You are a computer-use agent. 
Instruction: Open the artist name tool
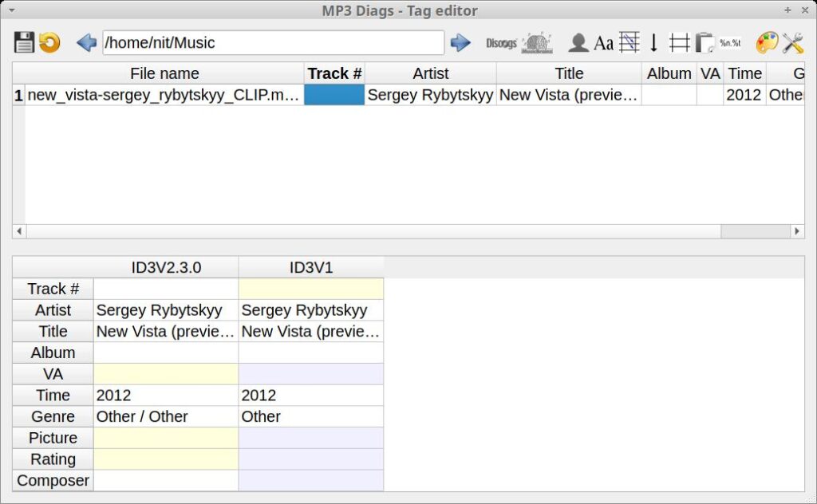(577, 43)
